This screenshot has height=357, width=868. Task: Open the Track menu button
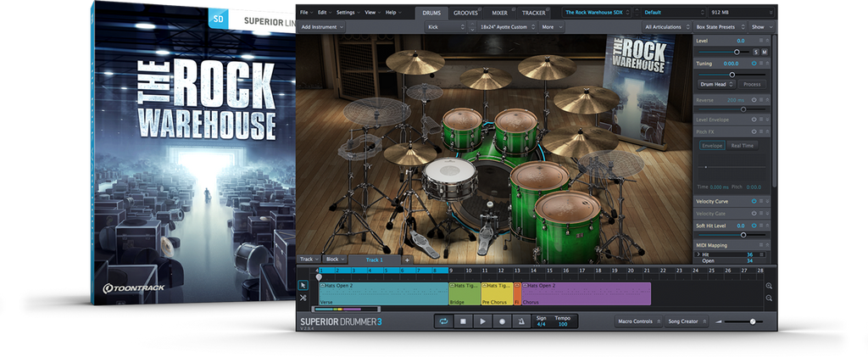(x=309, y=259)
